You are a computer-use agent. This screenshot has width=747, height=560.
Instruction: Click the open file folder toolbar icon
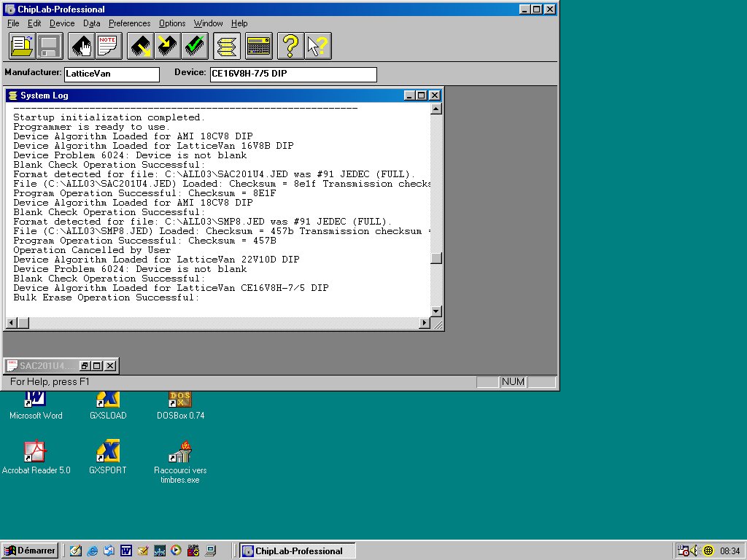[21, 47]
